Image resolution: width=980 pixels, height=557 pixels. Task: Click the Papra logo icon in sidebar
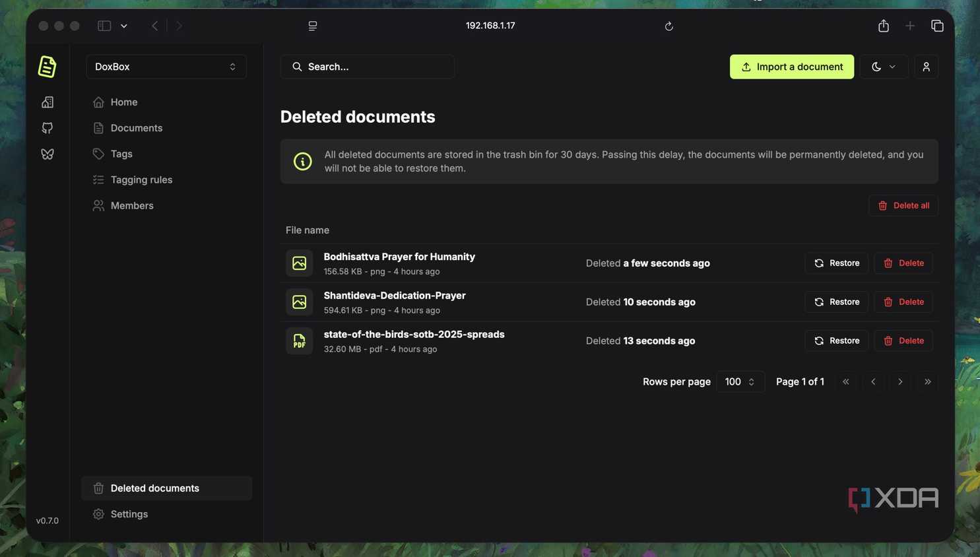47,67
